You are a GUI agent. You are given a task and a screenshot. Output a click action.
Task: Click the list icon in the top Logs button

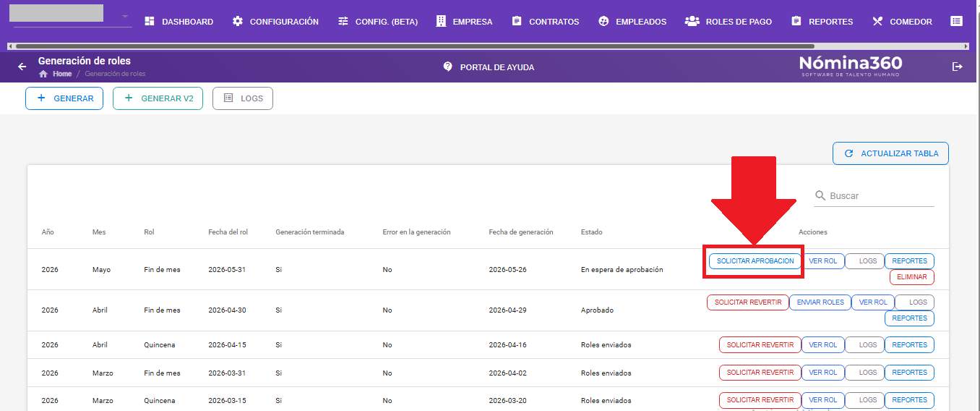pyautogui.click(x=228, y=98)
